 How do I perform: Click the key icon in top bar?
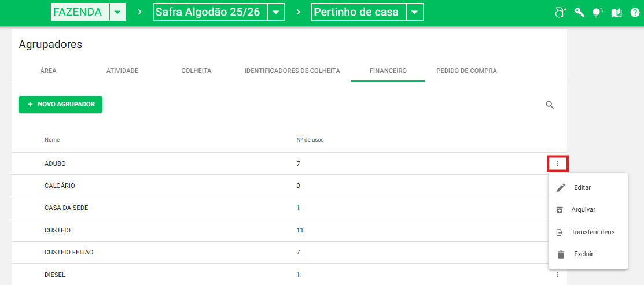tap(579, 13)
